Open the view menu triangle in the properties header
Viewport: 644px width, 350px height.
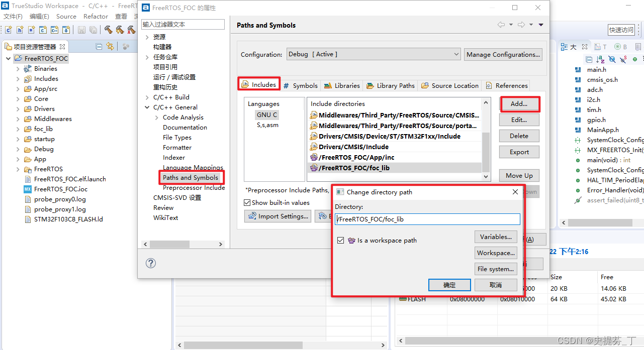541,25
